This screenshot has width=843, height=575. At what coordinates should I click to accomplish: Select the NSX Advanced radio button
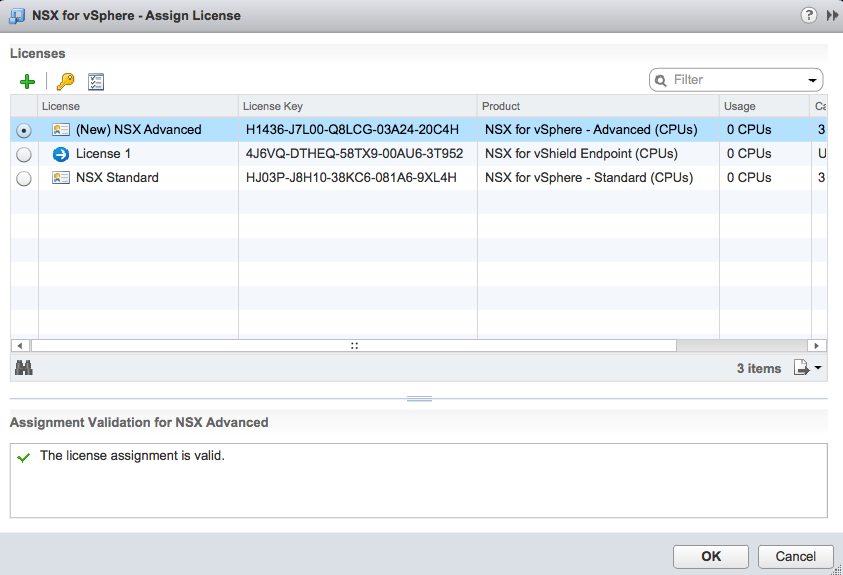click(x=24, y=130)
